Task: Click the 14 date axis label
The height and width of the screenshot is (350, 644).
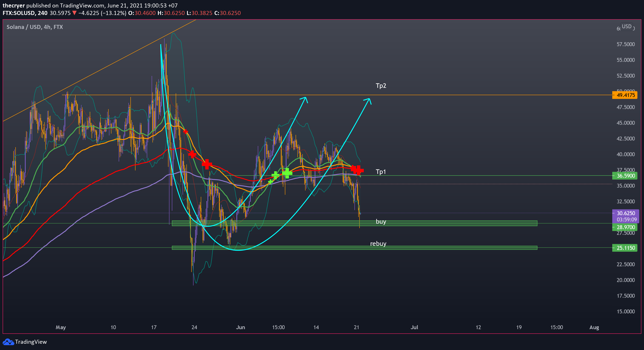Action: 316,328
